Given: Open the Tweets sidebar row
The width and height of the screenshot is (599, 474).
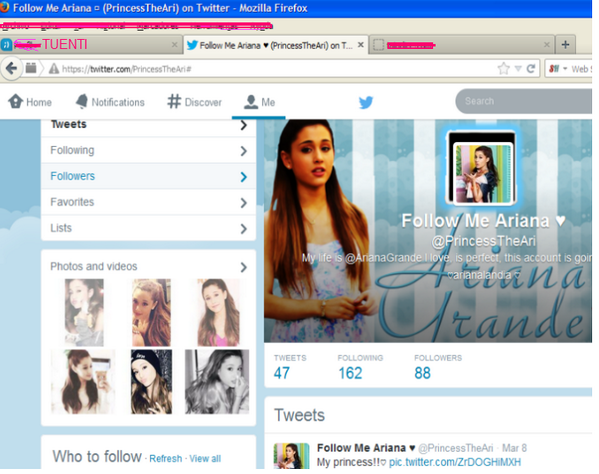Looking at the screenshot, I should 149,126.
